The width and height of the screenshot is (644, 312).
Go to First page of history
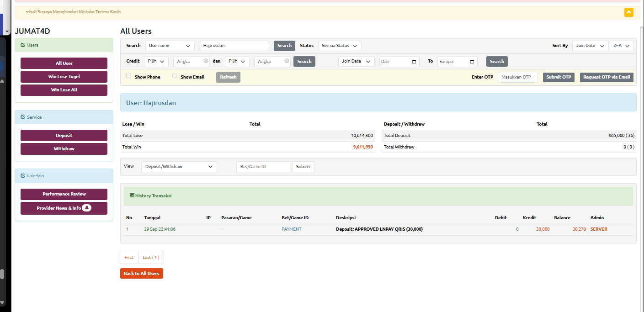129,258
